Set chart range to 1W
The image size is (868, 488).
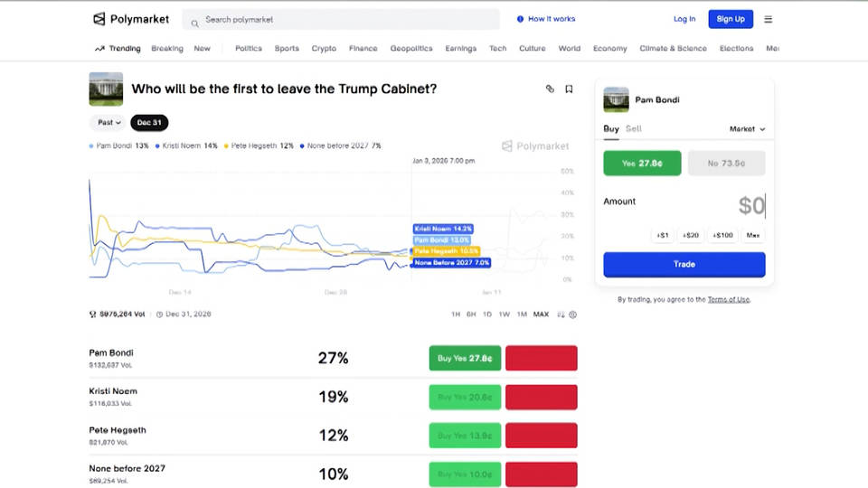pos(504,314)
